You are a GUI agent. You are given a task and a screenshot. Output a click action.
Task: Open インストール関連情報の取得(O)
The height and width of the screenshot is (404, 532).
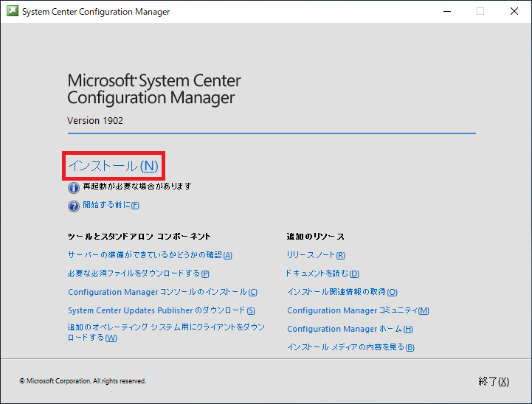point(342,292)
